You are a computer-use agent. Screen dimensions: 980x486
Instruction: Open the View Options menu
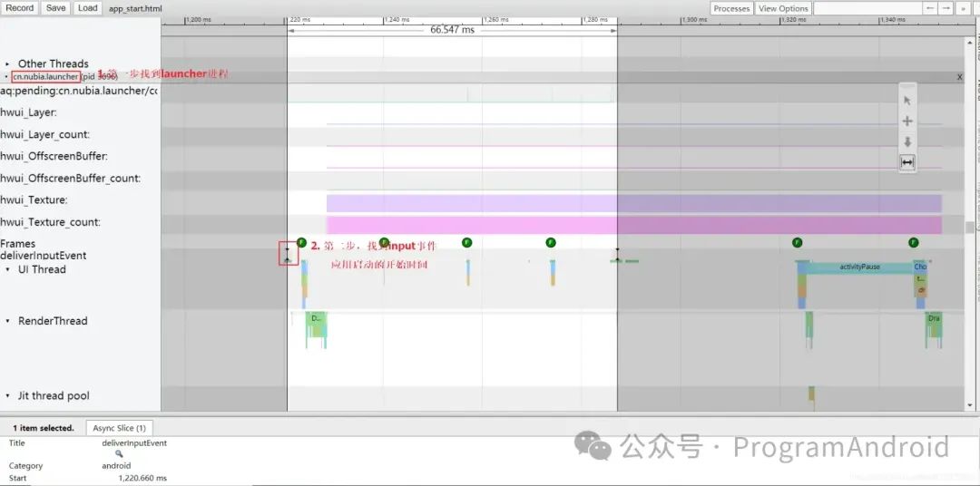(783, 9)
